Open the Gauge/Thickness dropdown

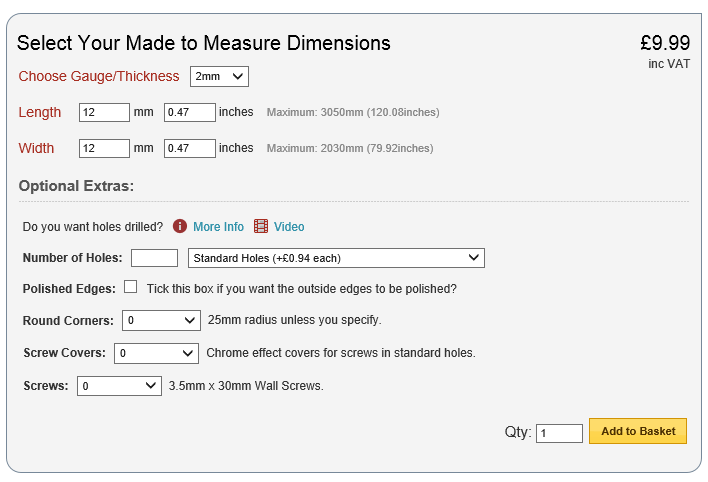(x=219, y=76)
